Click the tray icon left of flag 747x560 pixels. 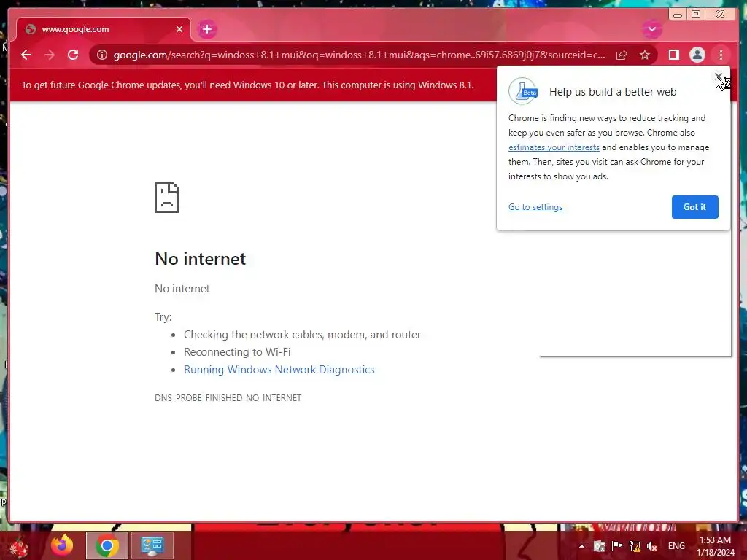point(600,546)
